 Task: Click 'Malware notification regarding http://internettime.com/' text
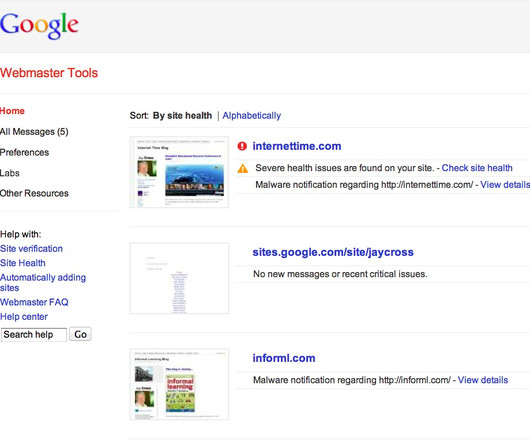[364, 185]
